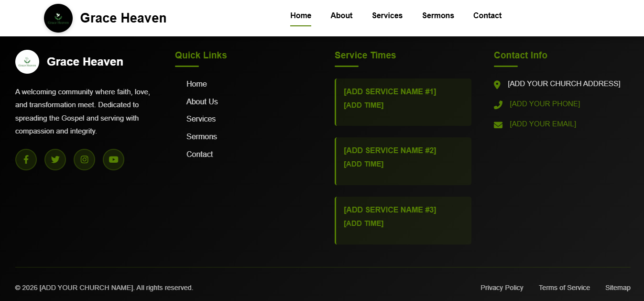
Task: Go to Home in top navigation
Action: pos(301,15)
